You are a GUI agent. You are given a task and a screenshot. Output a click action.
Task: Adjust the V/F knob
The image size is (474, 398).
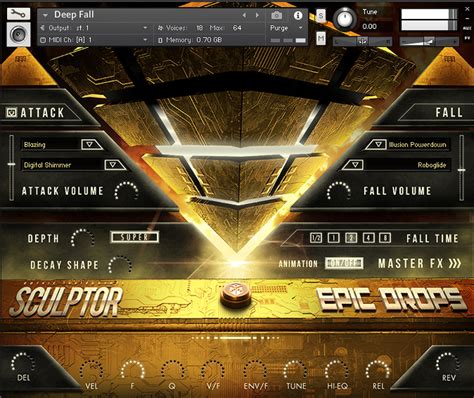tap(213, 370)
